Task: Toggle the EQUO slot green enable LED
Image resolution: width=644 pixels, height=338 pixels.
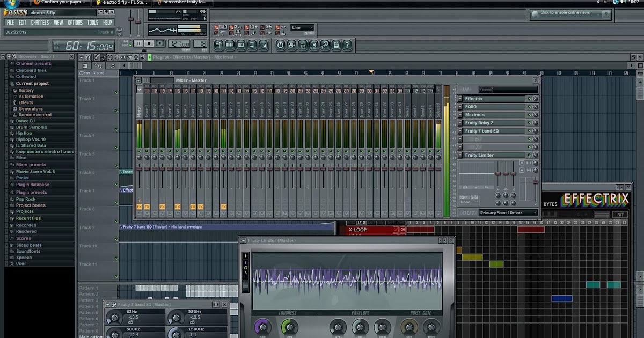Action: pyautogui.click(x=529, y=107)
